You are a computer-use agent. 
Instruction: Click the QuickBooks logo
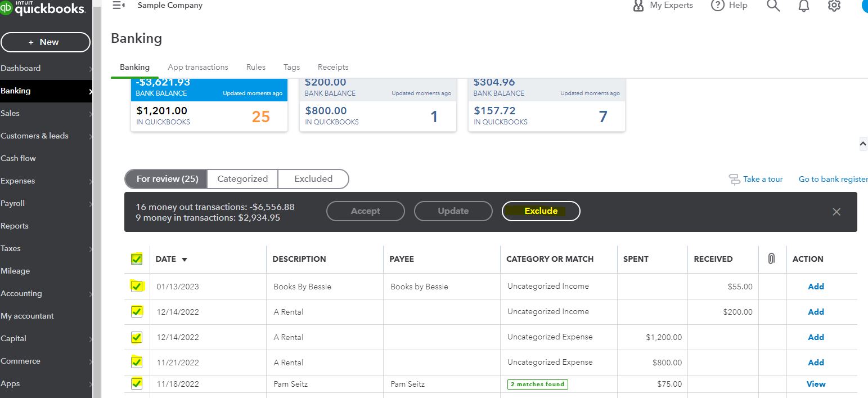(x=43, y=8)
